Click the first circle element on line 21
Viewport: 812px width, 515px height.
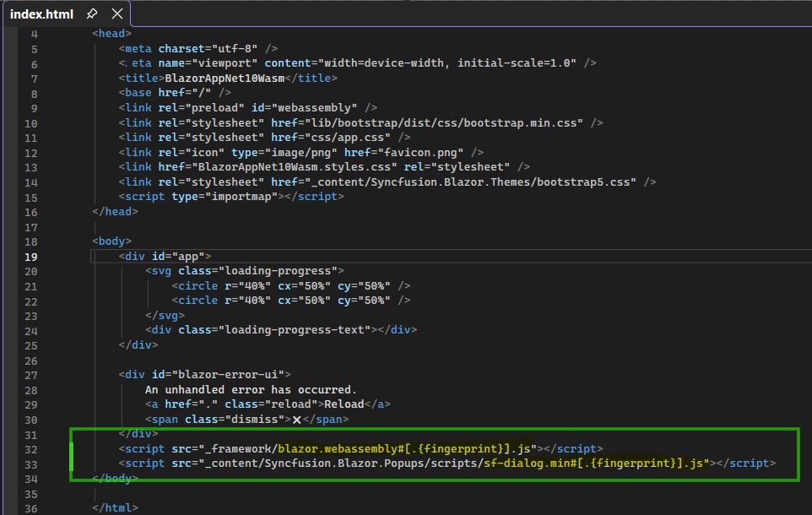pyautogui.click(x=197, y=285)
